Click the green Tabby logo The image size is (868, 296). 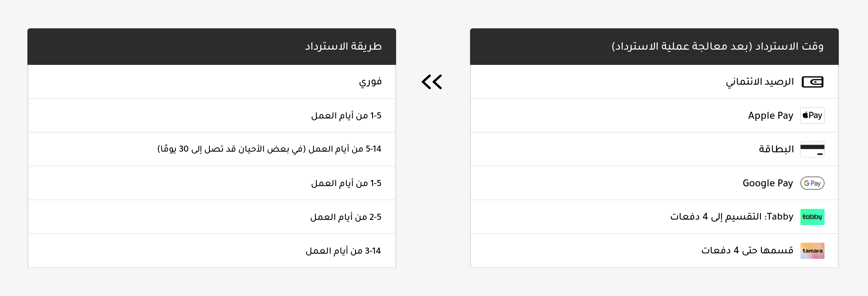[812, 217]
